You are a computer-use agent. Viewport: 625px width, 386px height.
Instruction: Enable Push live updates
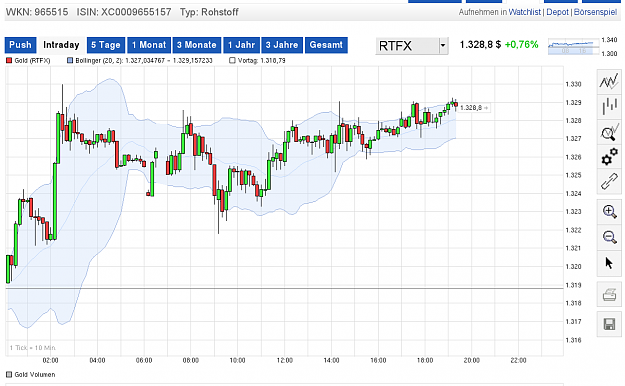click(20, 45)
